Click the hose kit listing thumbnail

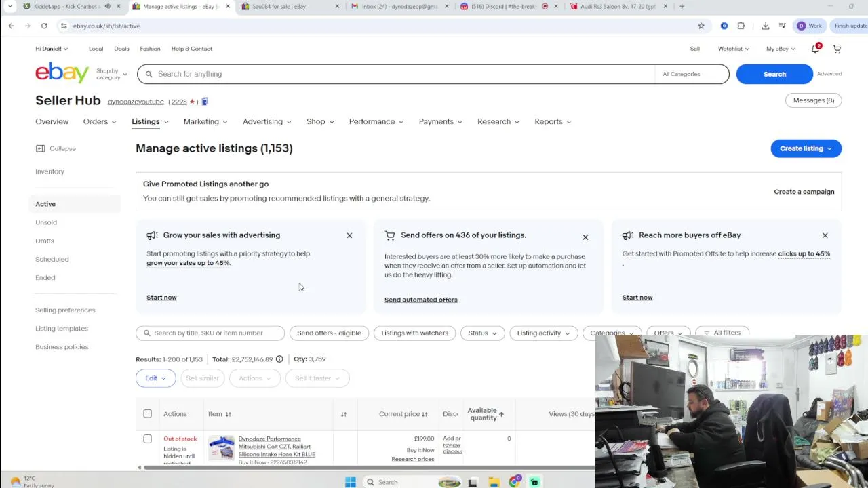(x=221, y=447)
